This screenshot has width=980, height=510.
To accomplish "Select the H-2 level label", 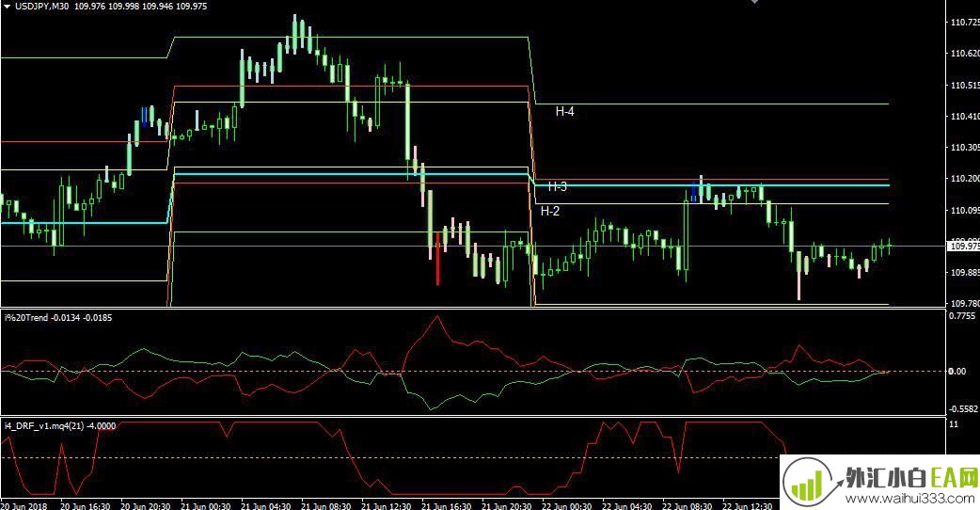I will click(550, 212).
